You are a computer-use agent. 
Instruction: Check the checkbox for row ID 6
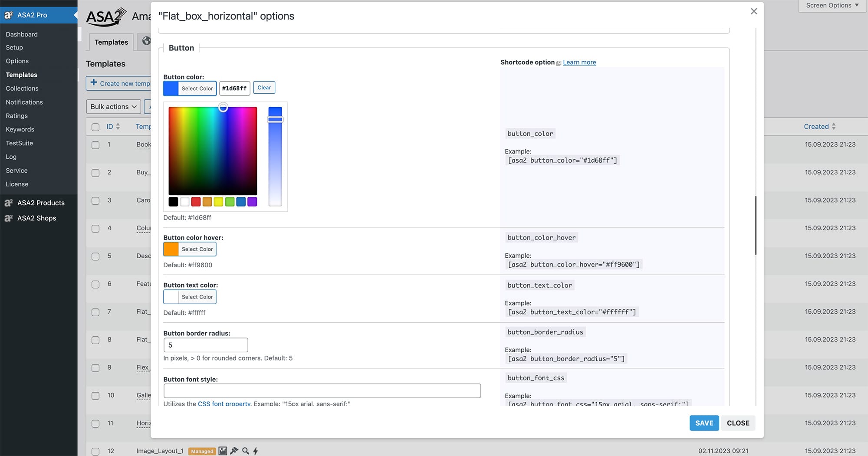95,284
